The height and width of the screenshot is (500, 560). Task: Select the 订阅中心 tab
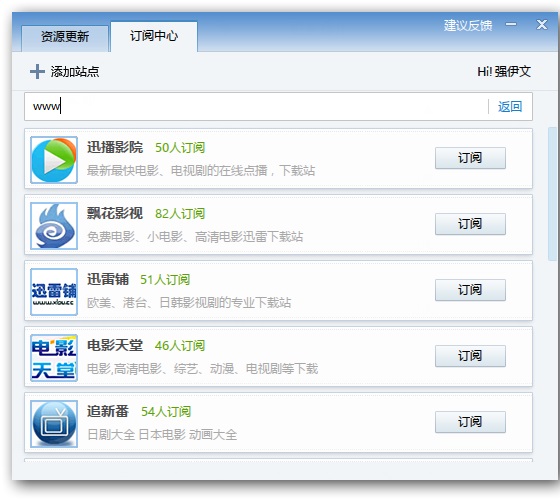click(154, 36)
